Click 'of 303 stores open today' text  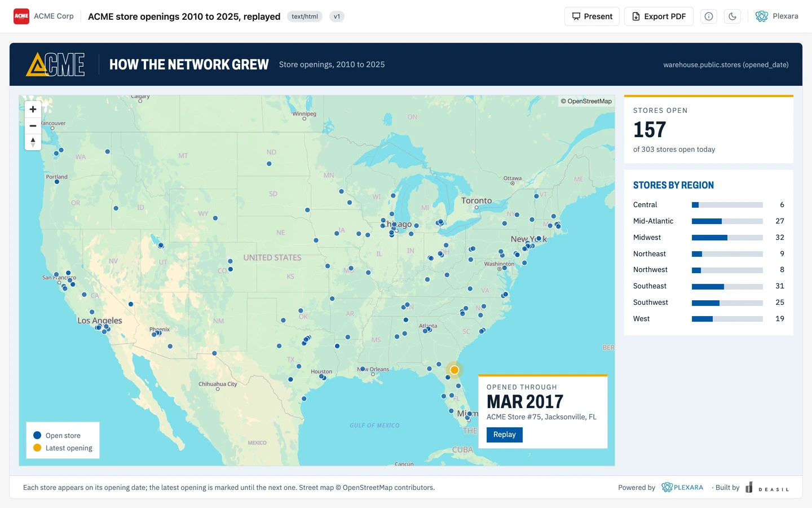[674, 150]
